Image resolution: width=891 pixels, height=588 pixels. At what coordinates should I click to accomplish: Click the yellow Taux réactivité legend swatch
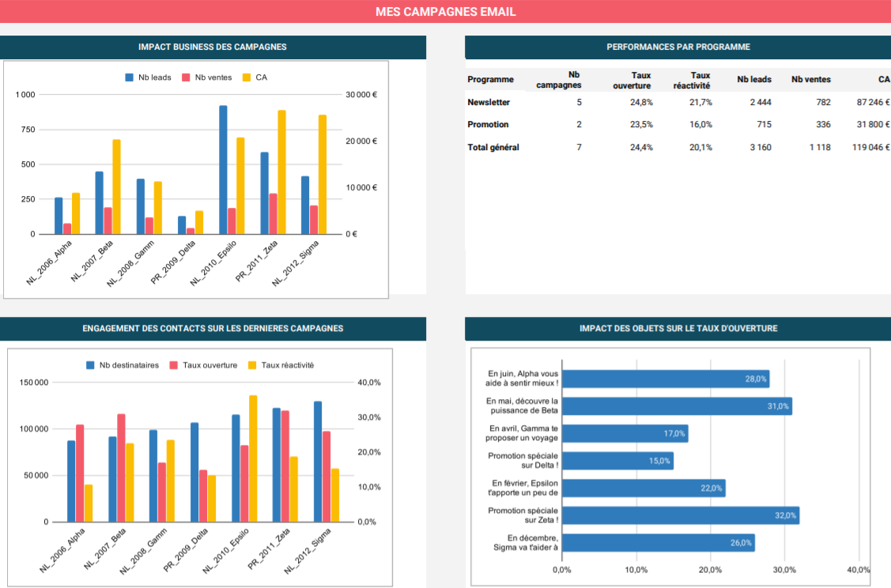[x=252, y=365]
